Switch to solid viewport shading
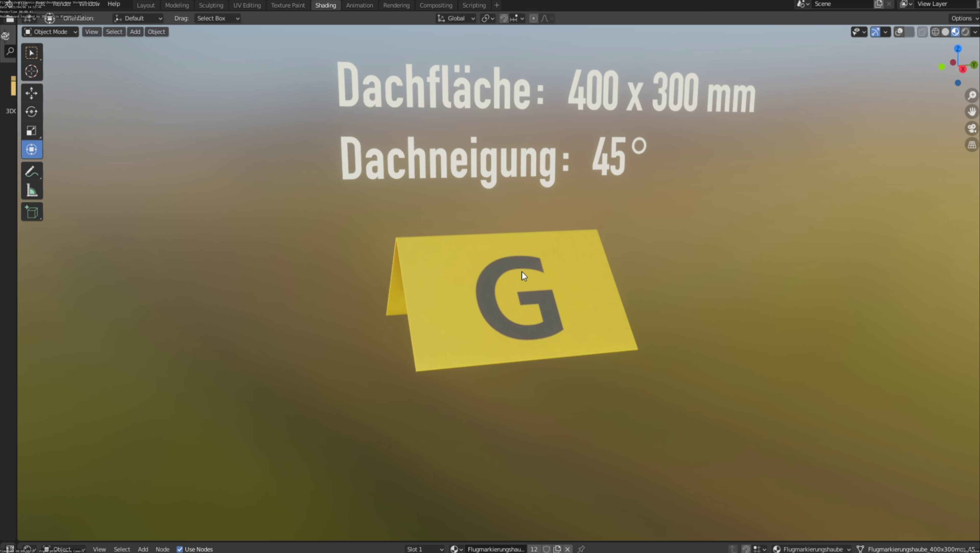Viewport: 980px width, 553px height. pos(945,32)
